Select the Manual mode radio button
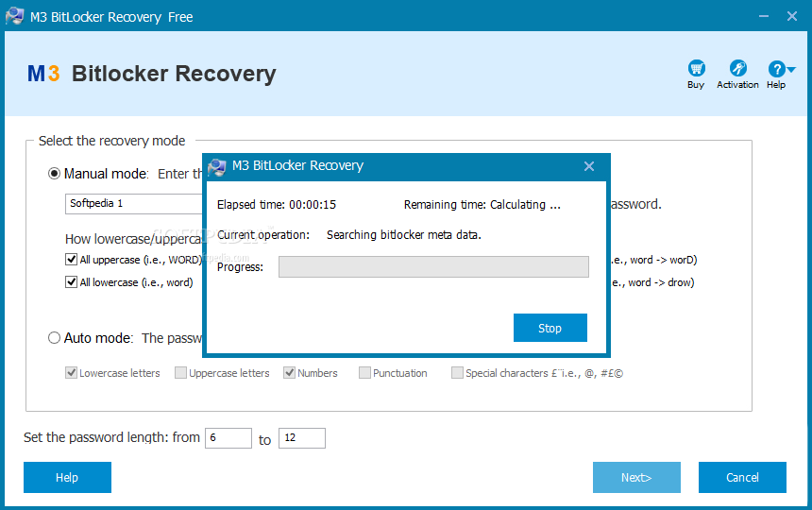Image resolution: width=812 pixels, height=510 pixels. tap(55, 174)
